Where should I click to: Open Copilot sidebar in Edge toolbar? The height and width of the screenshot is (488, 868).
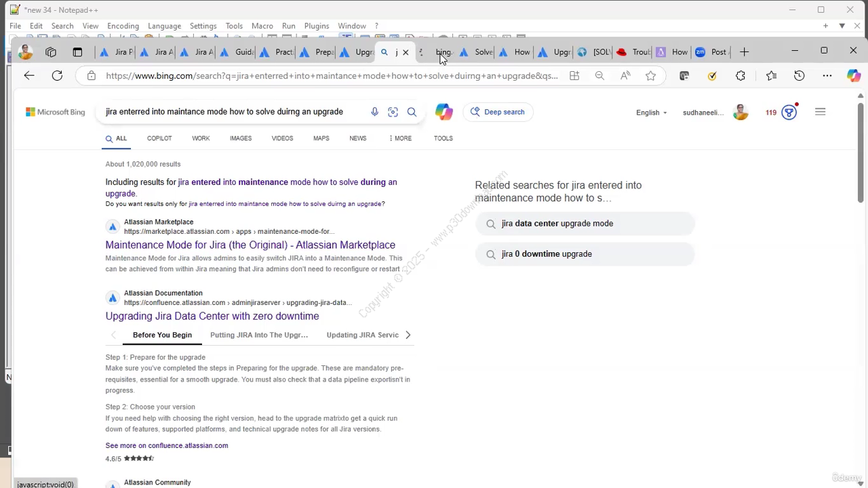click(x=854, y=76)
